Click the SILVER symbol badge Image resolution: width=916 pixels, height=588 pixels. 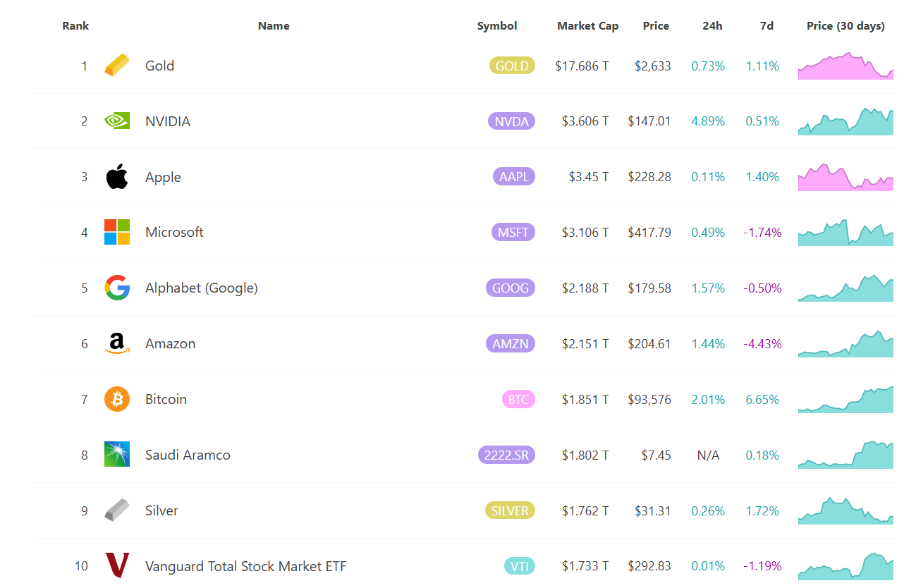point(510,510)
